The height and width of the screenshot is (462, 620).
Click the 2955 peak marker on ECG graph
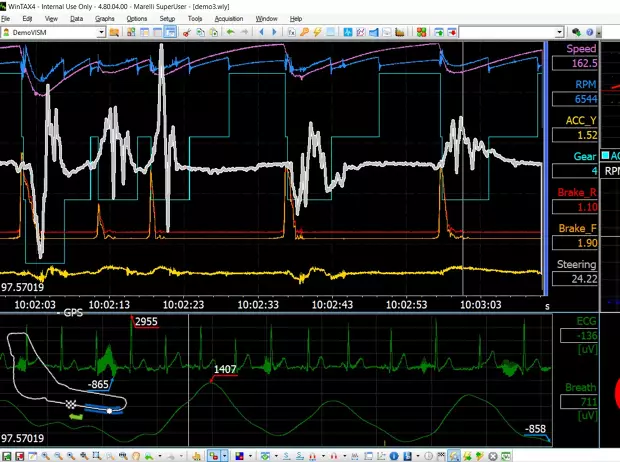click(x=146, y=322)
